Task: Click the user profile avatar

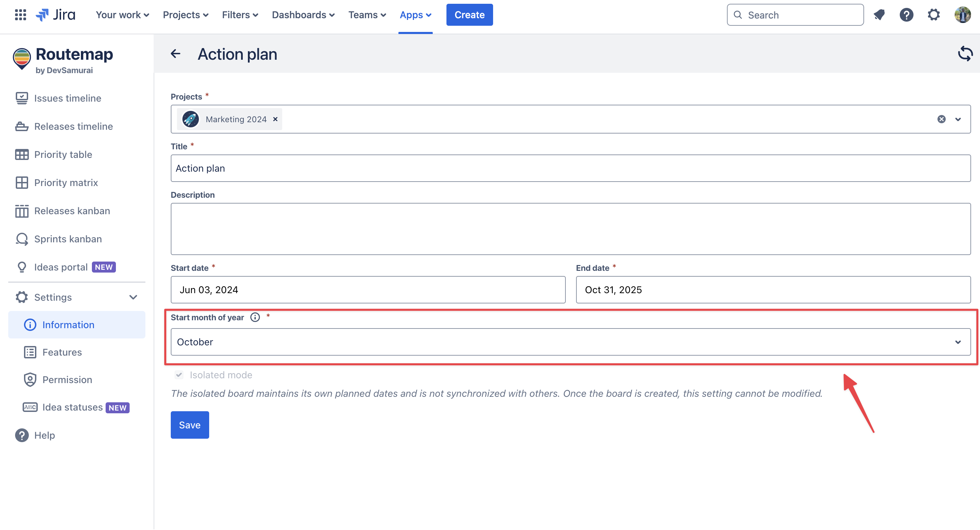Action: pos(963,15)
